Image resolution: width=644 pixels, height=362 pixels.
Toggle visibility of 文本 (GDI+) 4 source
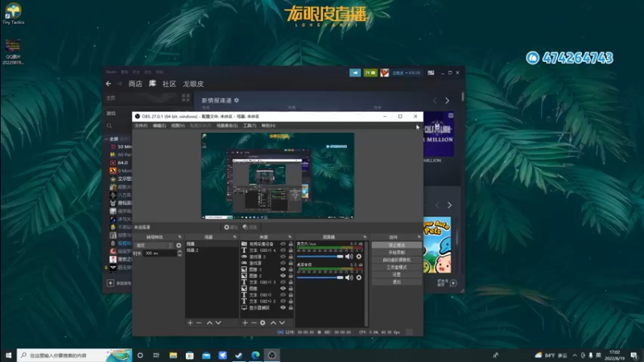pos(283,250)
